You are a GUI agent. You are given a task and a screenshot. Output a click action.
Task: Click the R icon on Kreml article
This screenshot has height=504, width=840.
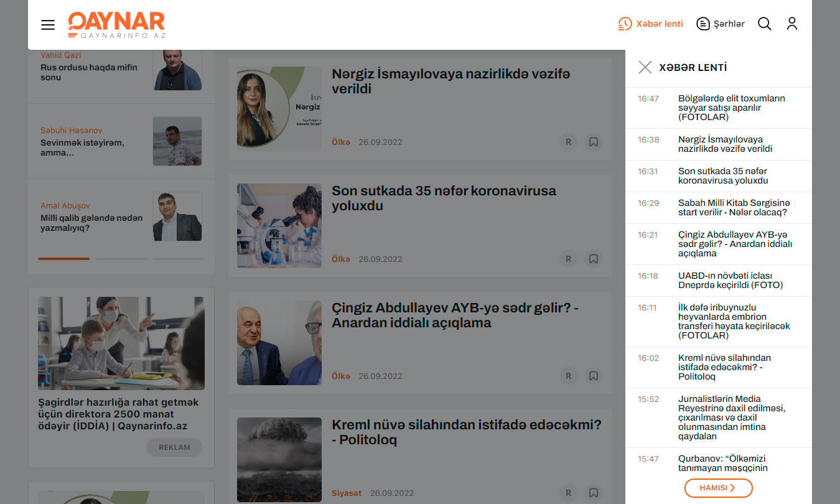click(x=568, y=493)
